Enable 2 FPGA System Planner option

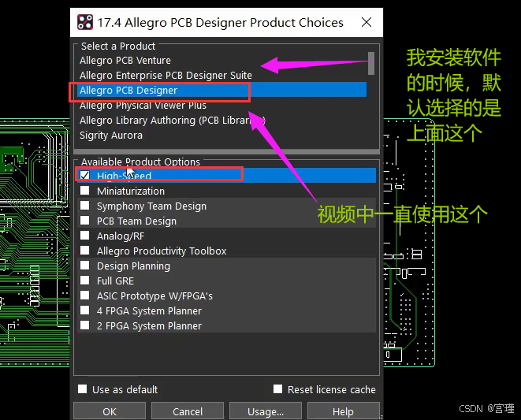[x=84, y=325]
